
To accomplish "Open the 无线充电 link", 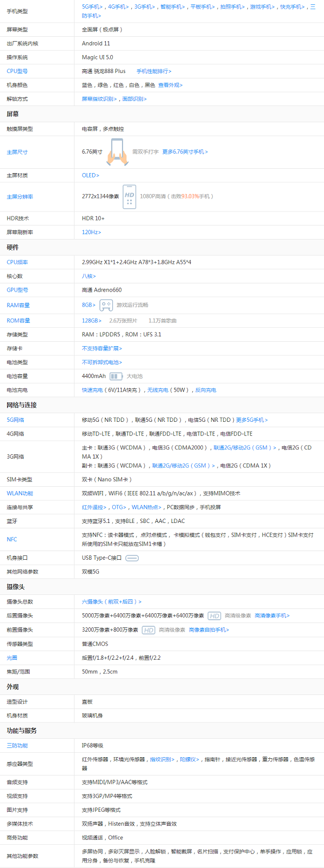I will pyautogui.click(x=157, y=390).
